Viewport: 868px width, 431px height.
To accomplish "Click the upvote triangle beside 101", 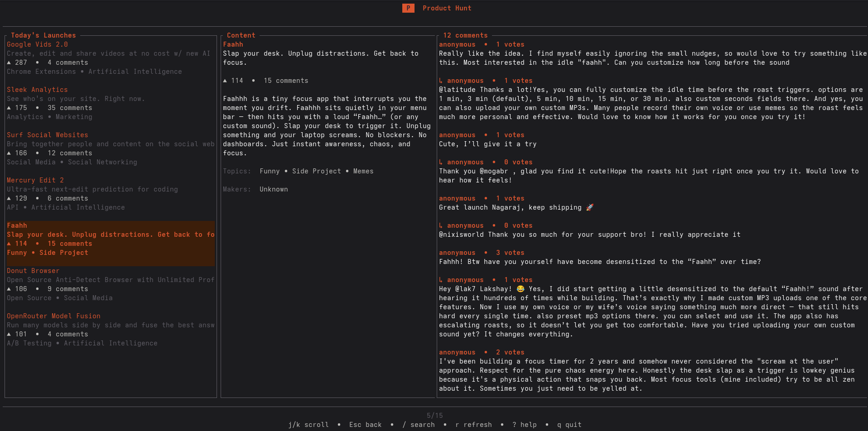I will click(x=9, y=334).
